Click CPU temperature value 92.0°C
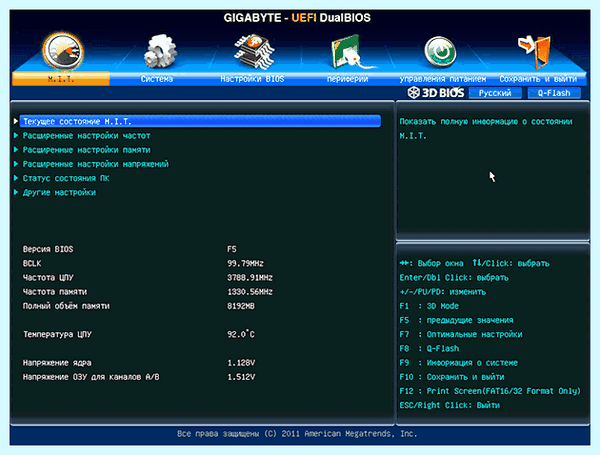 241,334
